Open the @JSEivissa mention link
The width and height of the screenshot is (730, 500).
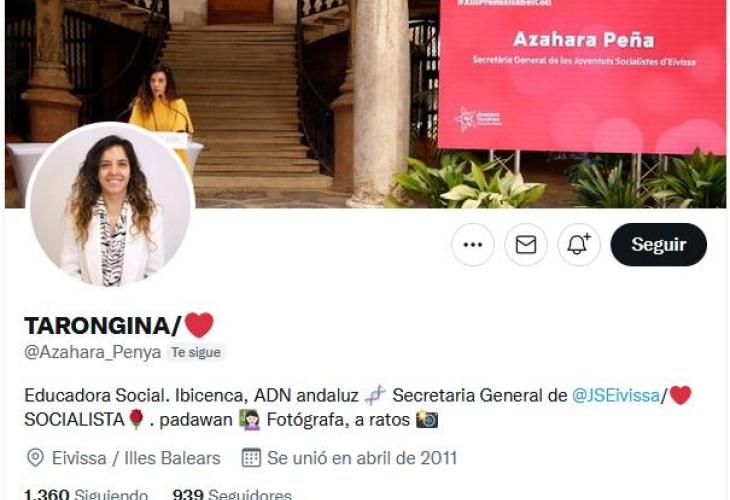(616, 395)
